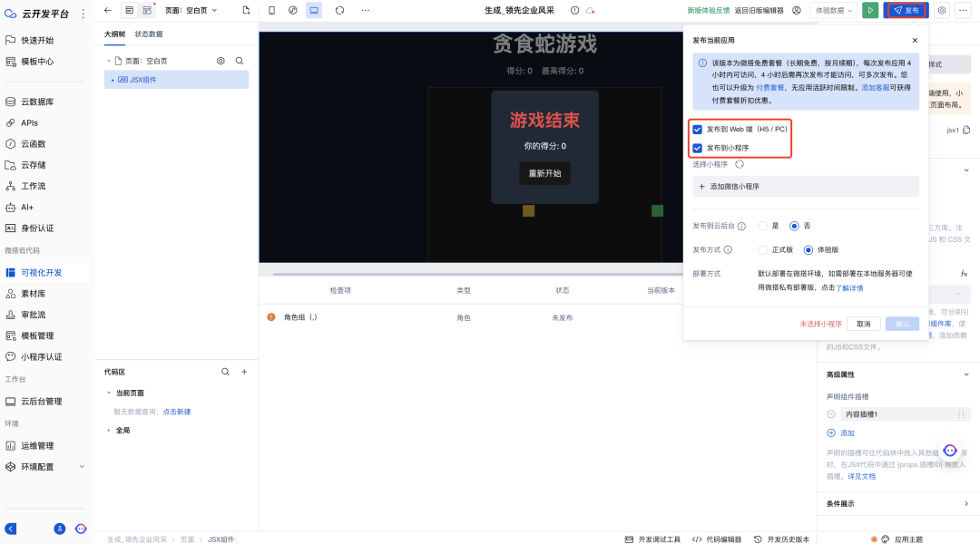The width and height of the screenshot is (980, 544).
Task: Open the toolbar's more options ellipsis
Action: coord(366,10)
